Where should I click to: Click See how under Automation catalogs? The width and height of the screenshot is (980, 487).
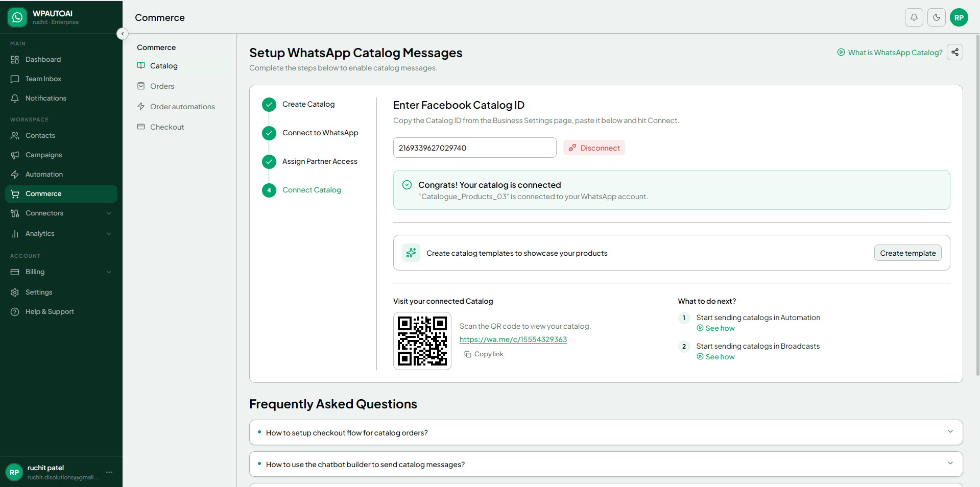pyautogui.click(x=716, y=328)
